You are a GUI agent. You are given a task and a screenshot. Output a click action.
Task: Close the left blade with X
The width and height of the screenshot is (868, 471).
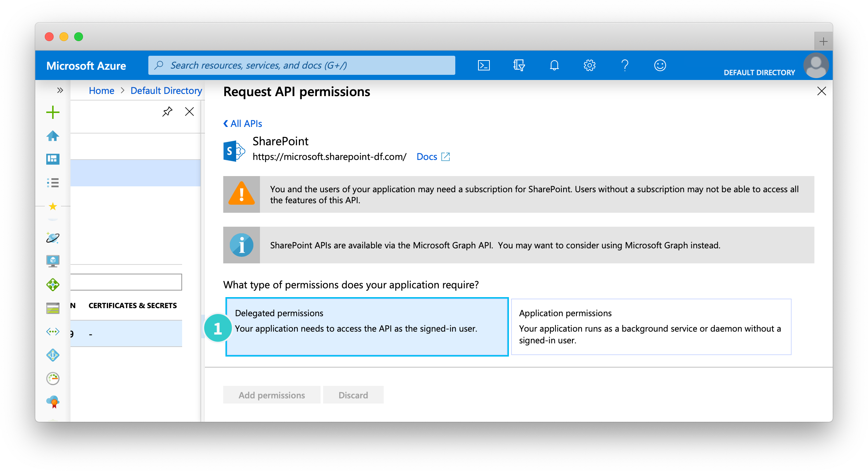pos(189,112)
